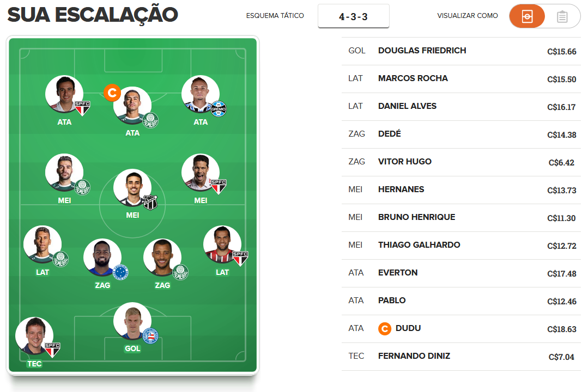Click the Everton row in the list
Viewport: 588px width, 392px height.
coord(461,273)
